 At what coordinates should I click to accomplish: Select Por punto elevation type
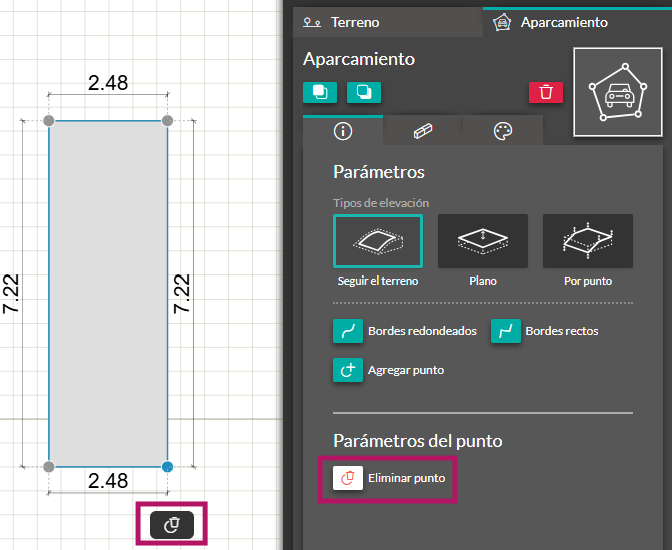tap(588, 241)
